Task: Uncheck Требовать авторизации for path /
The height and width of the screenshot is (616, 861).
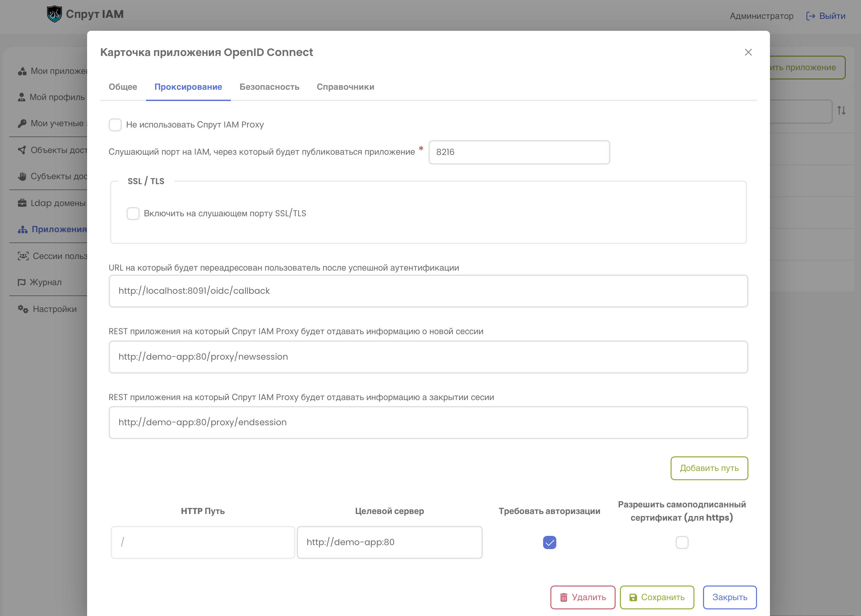Action: click(550, 542)
